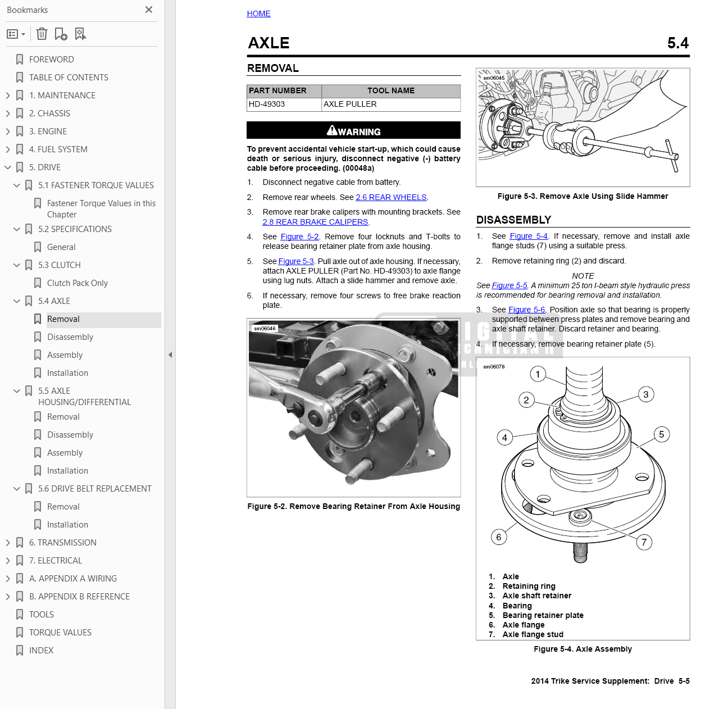Viewport: 728px width, 709px height.
Task: Collapse 5.6 DRIVE BELT REPLACEMENT section
Action: pyautogui.click(x=17, y=489)
